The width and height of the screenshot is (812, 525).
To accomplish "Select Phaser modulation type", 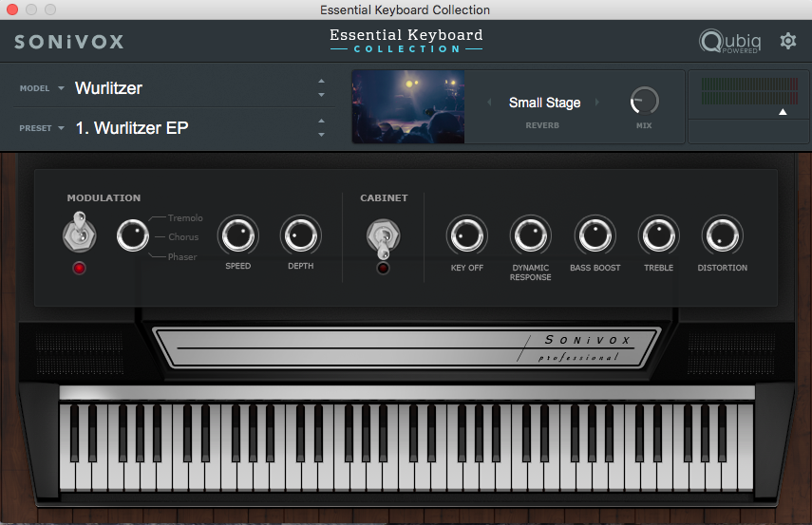I will [x=182, y=257].
